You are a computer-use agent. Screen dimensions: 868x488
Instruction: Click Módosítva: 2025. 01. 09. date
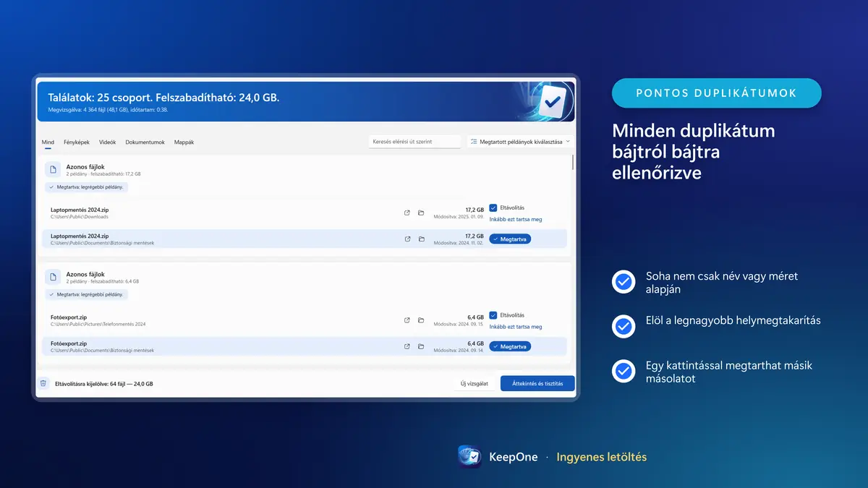tap(459, 217)
